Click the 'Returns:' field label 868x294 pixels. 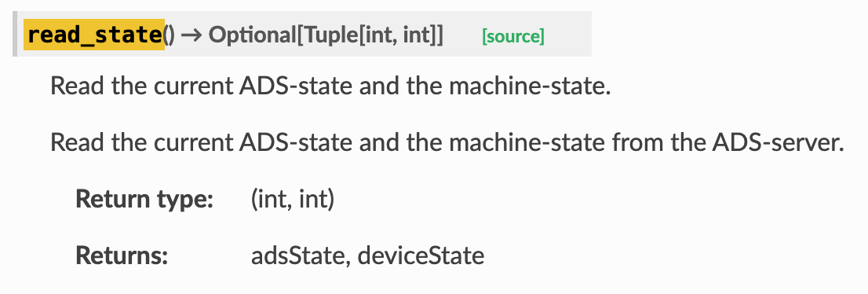pyautogui.click(x=122, y=255)
